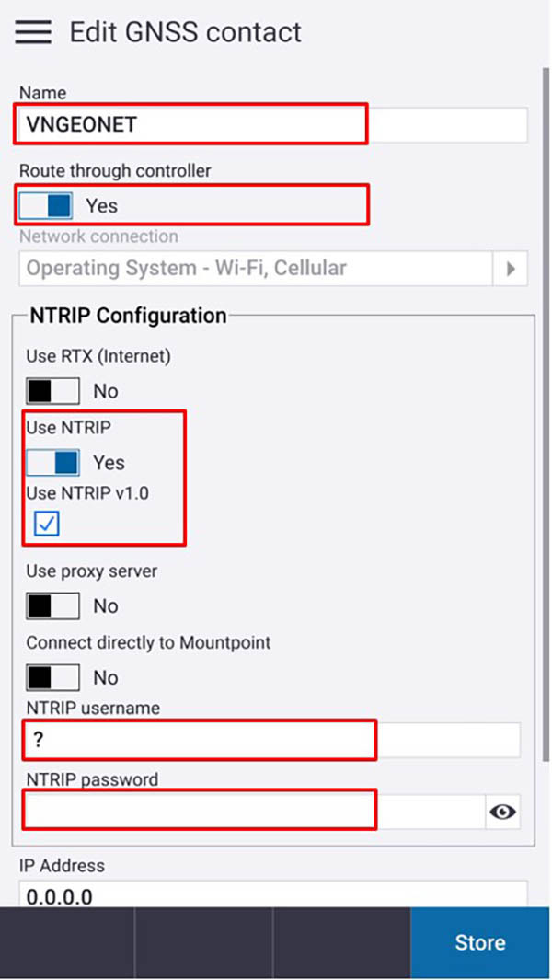Open the hamburger menu icon
The image size is (552, 980).
click(33, 32)
